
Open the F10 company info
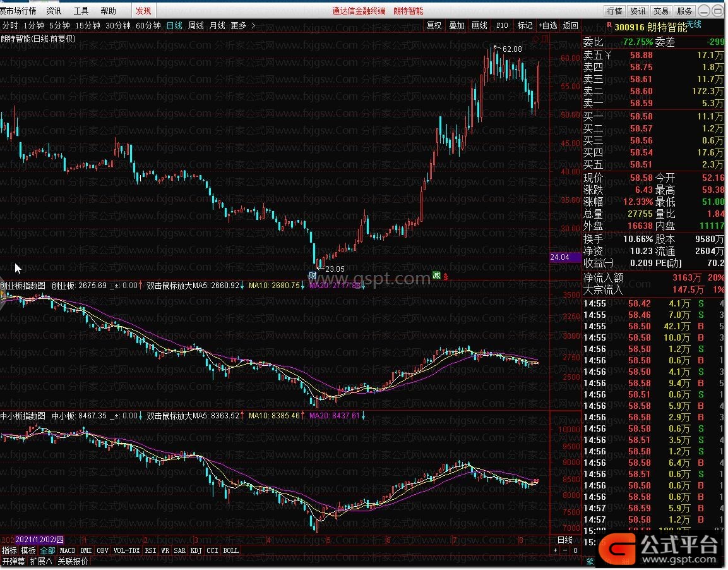tap(502, 25)
